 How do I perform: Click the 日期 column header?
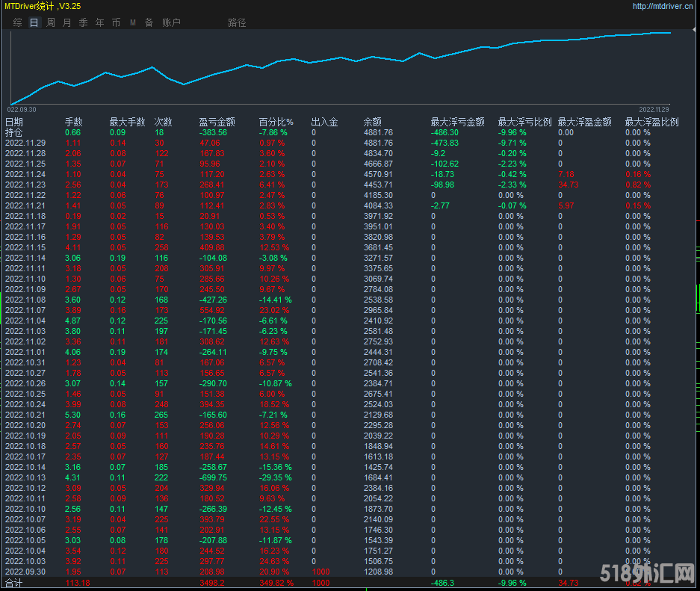pyautogui.click(x=14, y=122)
